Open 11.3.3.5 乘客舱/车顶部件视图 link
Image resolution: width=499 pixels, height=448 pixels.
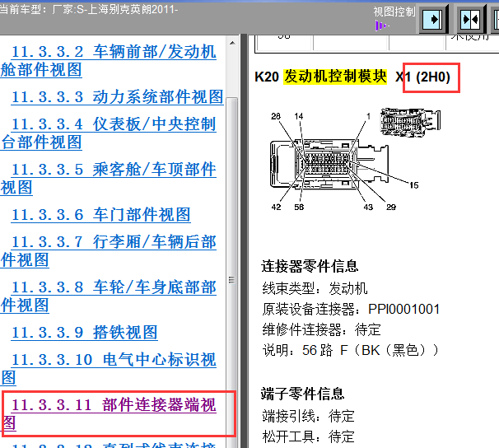(x=109, y=178)
